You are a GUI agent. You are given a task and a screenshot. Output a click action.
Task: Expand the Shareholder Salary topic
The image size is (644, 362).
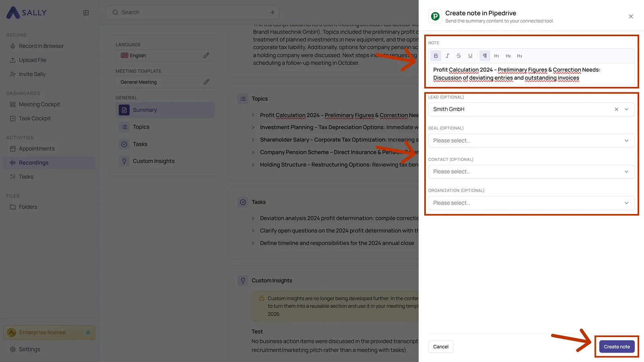click(x=253, y=140)
